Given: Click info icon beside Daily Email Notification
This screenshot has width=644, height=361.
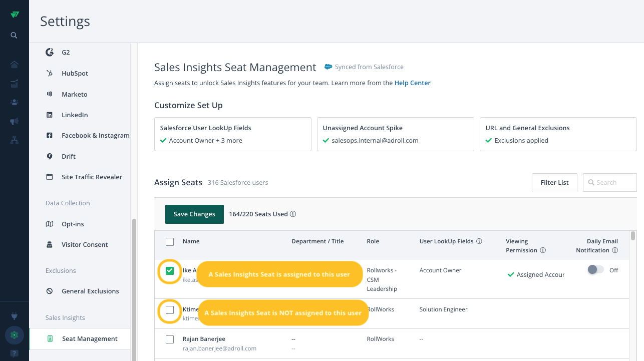Looking at the screenshot, I should pos(615,250).
